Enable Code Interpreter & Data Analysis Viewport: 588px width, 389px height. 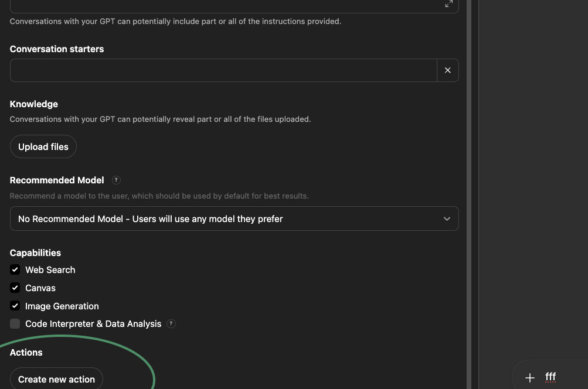[15, 323]
